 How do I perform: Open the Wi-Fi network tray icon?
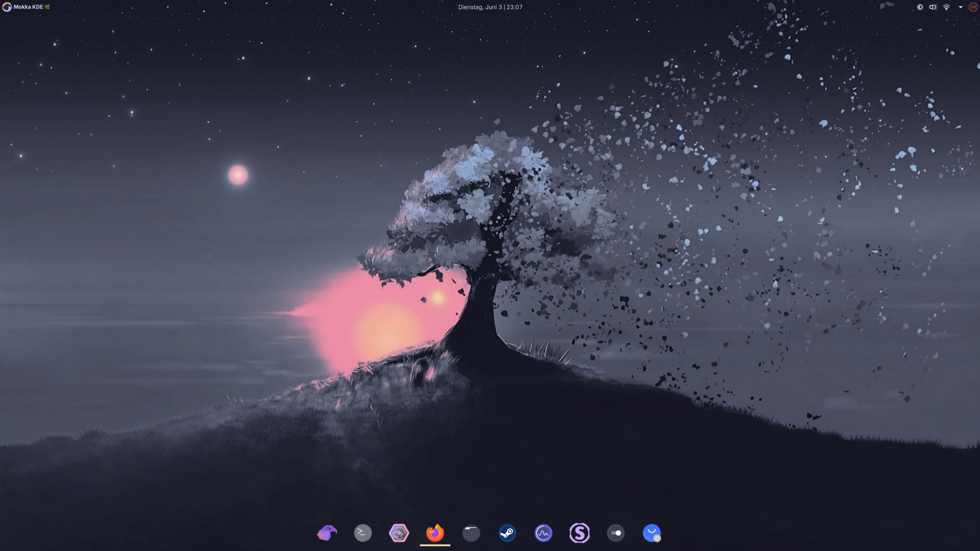pos(946,7)
